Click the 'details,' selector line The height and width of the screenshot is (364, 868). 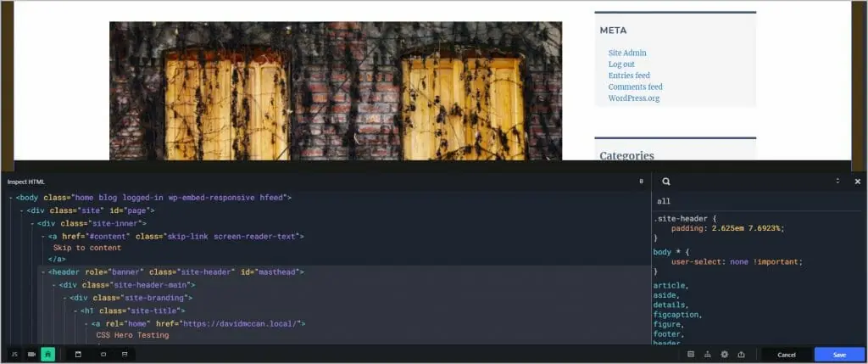(x=671, y=305)
